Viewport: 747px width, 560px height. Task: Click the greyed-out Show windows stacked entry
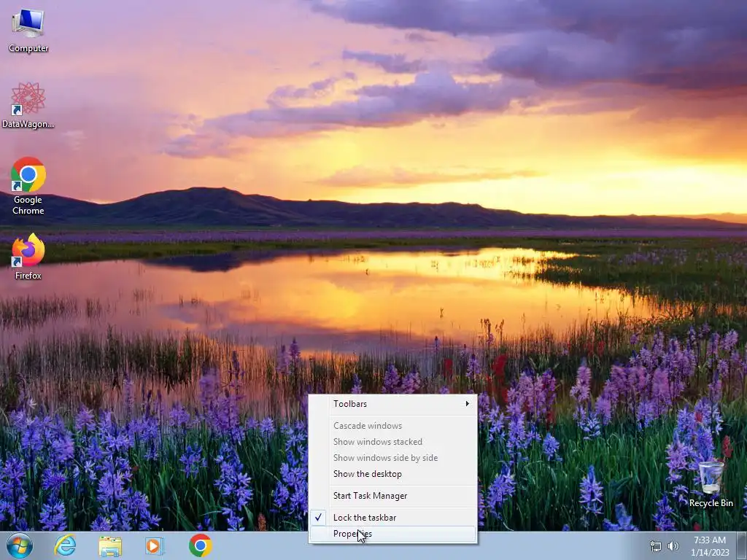[x=393, y=442]
